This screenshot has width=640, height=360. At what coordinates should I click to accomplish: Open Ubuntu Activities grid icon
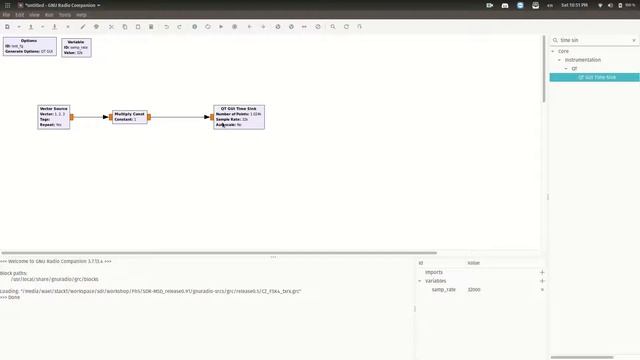[7, 5]
